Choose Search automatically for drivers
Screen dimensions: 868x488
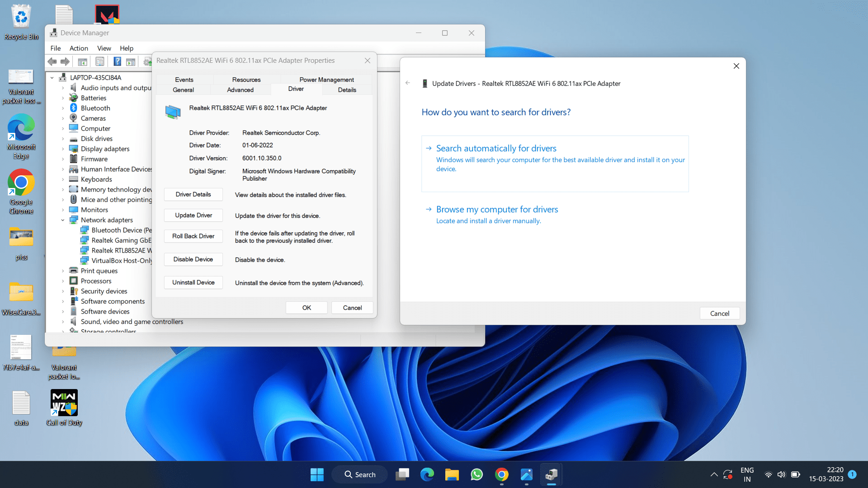click(555, 164)
